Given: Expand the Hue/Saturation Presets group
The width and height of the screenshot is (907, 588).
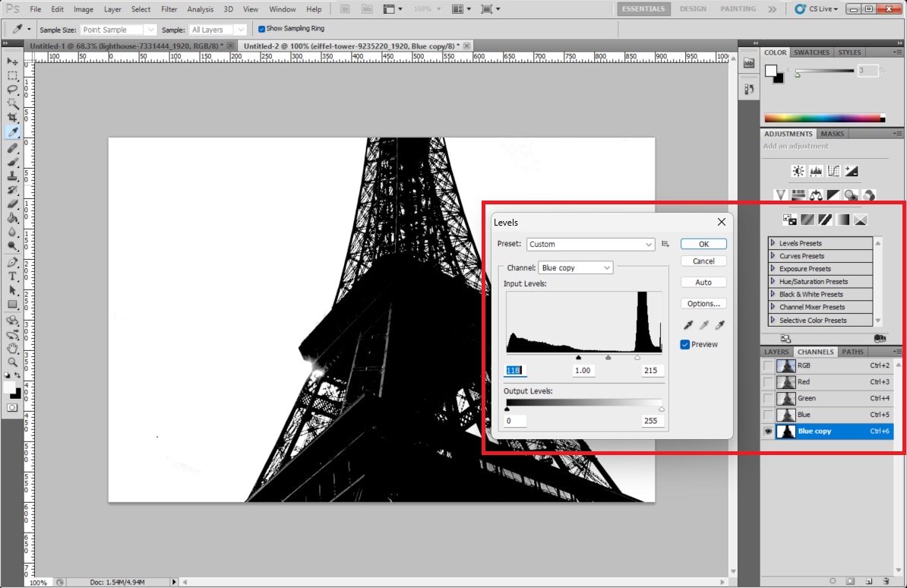Looking at the screenshot, I should [773, 281].
